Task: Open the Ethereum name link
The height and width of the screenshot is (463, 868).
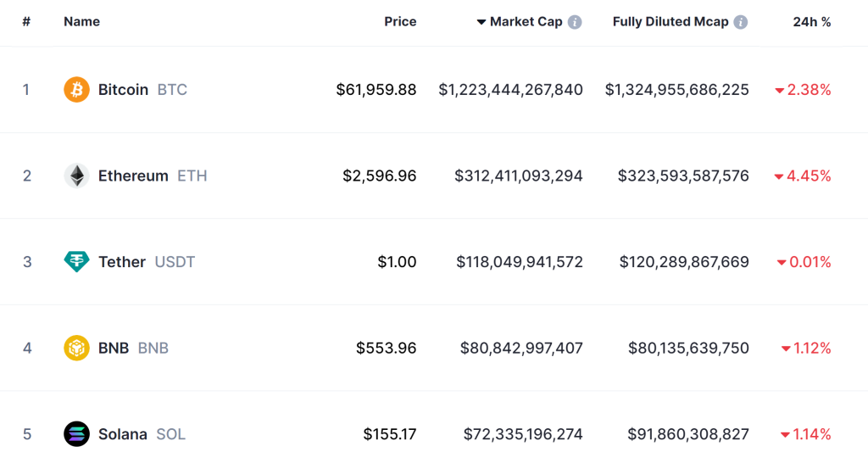Action: [133, 176]
